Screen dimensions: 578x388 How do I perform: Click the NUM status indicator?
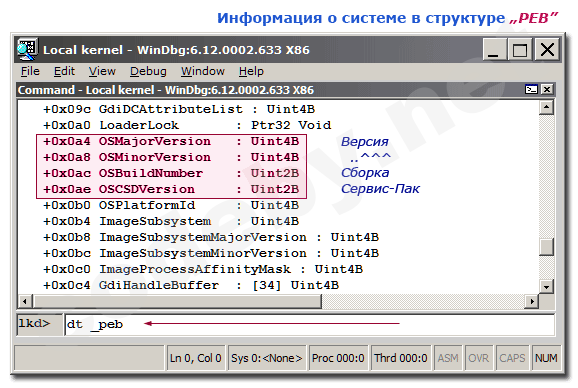point(546,358)
